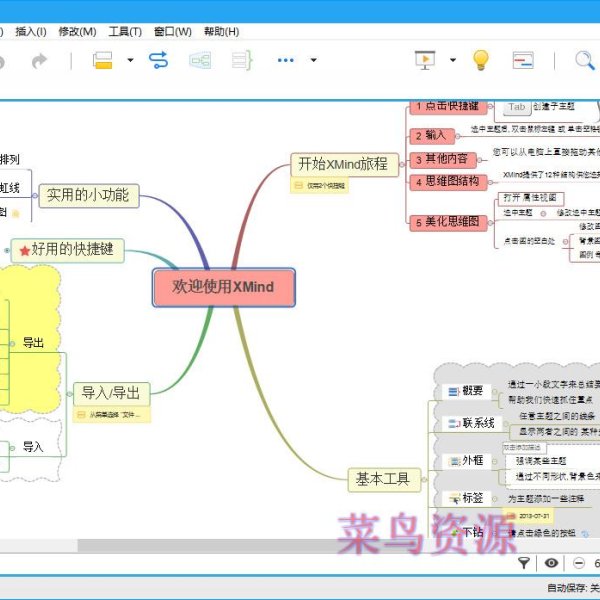Click the redo arrow icon
This screenshot has width=600, height=600.
(x=39, y=60)
